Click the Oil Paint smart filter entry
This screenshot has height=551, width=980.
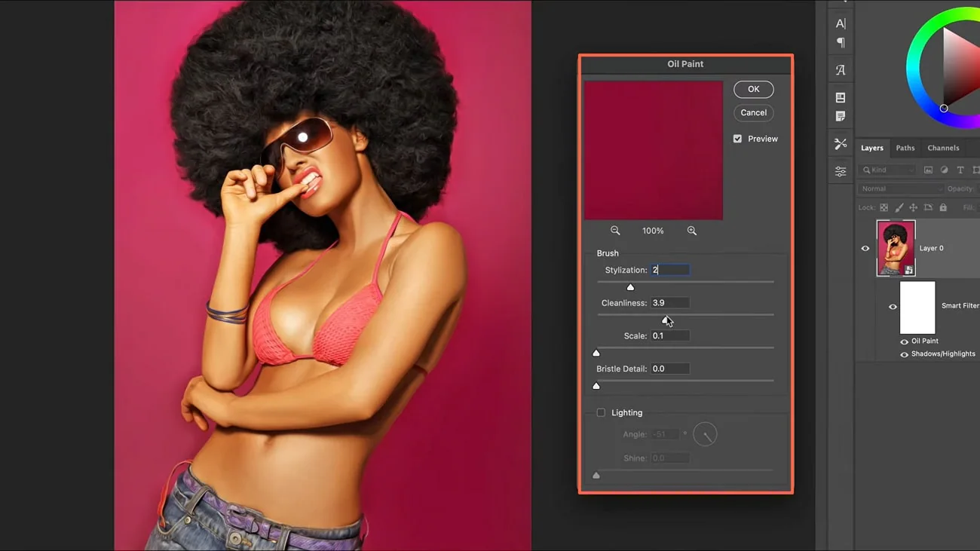[924, 341]
